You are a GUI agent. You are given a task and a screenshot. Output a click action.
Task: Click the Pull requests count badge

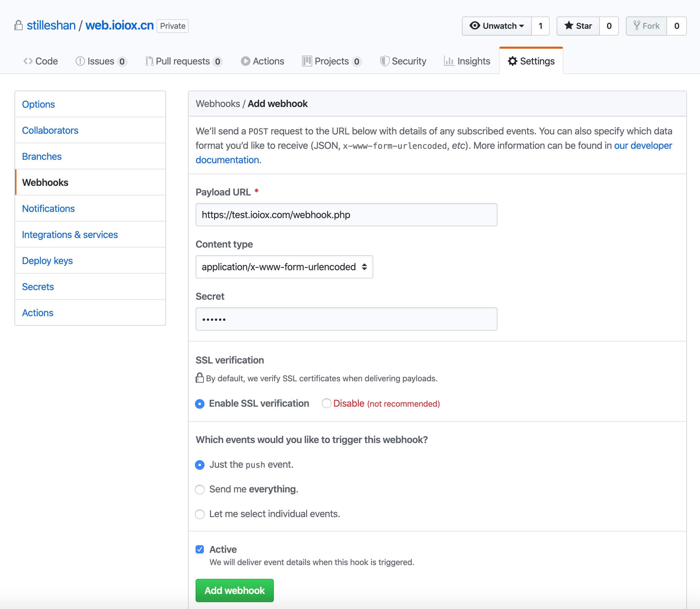tap(218, 61)
